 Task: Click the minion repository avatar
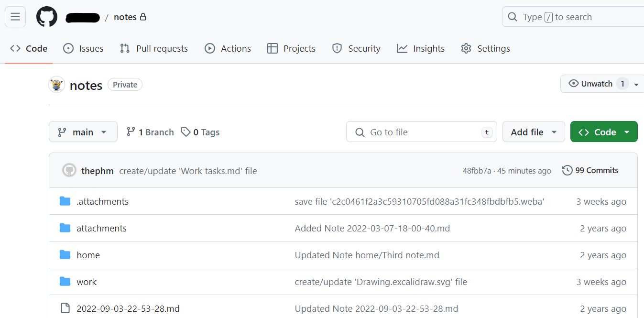pos(56,85)
